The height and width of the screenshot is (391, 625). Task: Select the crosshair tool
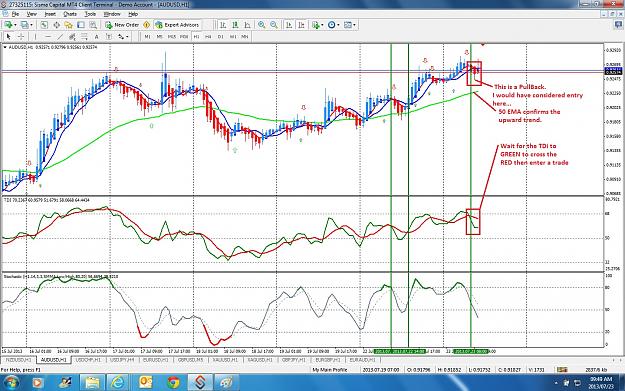click(21, 37)
